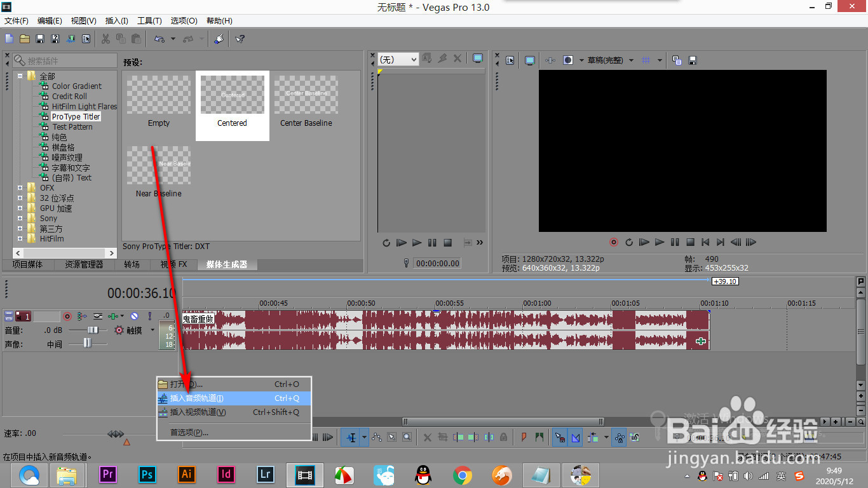
Task: Open automation mode 触摸 dropdown
Action: pyautogui.click(x=153, y=330)
